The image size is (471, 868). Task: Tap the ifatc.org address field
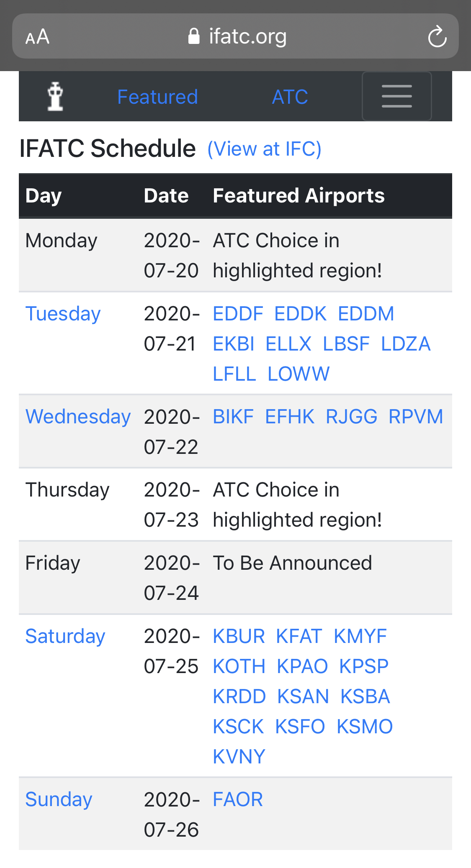pyautogui.click(x=247, y=36)
